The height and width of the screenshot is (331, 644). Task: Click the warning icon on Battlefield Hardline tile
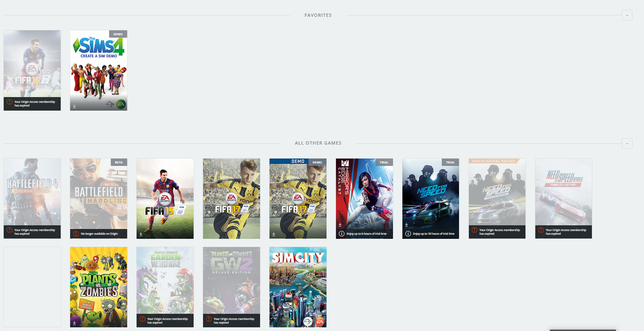[x=76, y=234]
